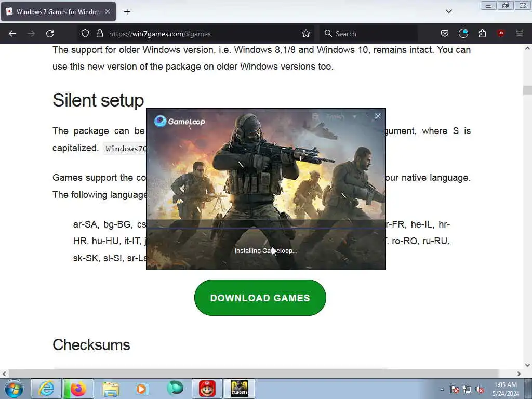The height and width of the screenshot is (399, 532).
Task: Select the Windows 7 Games for Windows tab
Action: click(58, 11)
